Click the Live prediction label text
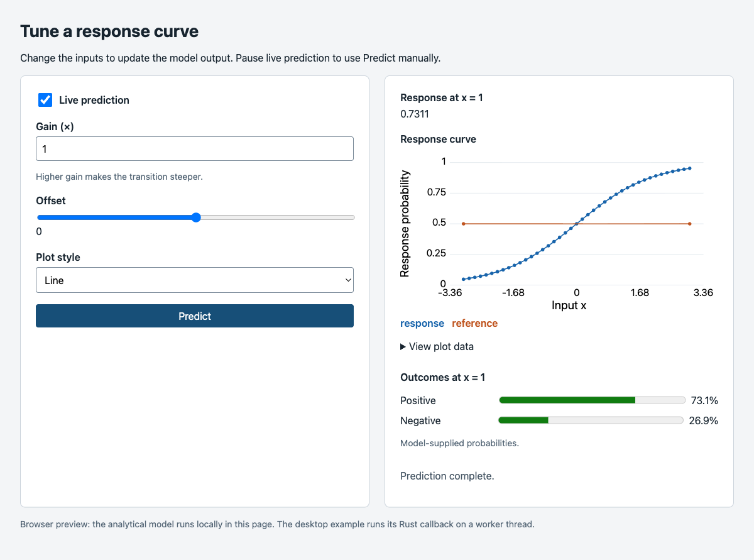Viewport: 754px width, 560px height. pos(94,100)
